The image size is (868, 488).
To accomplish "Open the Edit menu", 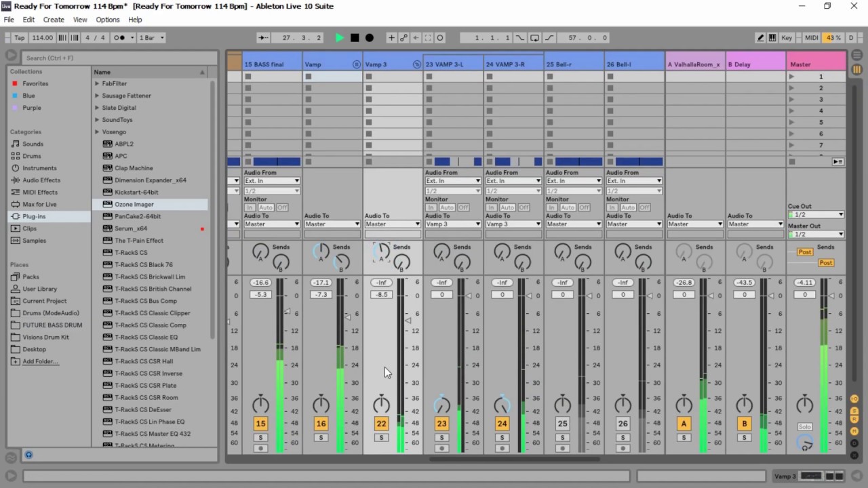I will pyautogui.click(x=28, y=20).
